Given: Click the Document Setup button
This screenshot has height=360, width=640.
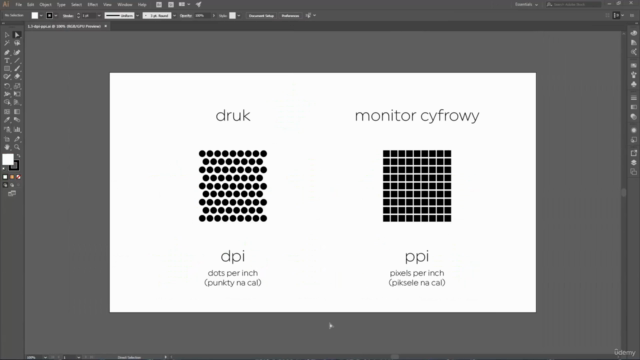Looking at the screenshot, I should [261, 16].
